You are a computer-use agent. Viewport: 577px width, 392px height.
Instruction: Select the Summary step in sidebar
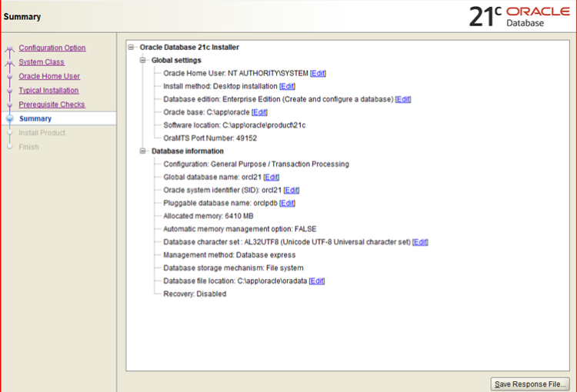pyautogui.click(x=35, y=118)
